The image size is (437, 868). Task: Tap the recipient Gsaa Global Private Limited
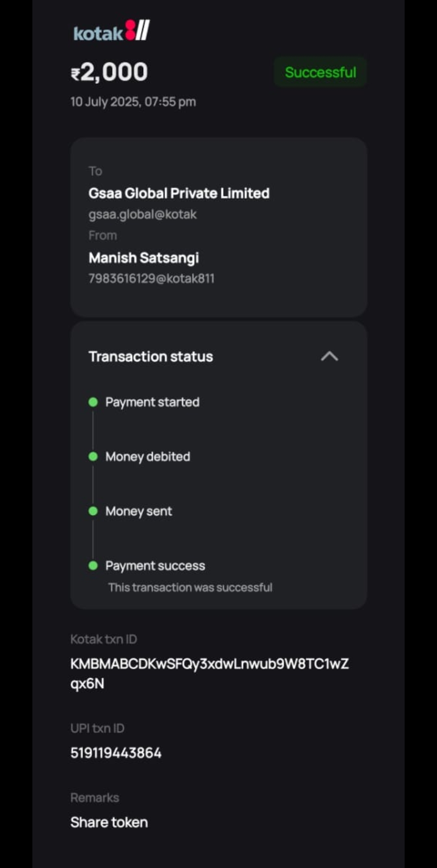point(179,193)
